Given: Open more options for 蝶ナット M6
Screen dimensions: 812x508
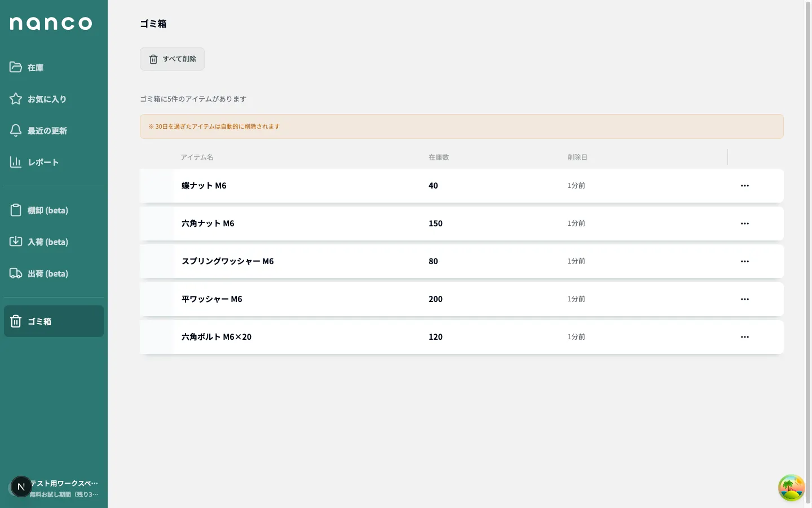Looking at the screenshot, I should coord(745,186).
